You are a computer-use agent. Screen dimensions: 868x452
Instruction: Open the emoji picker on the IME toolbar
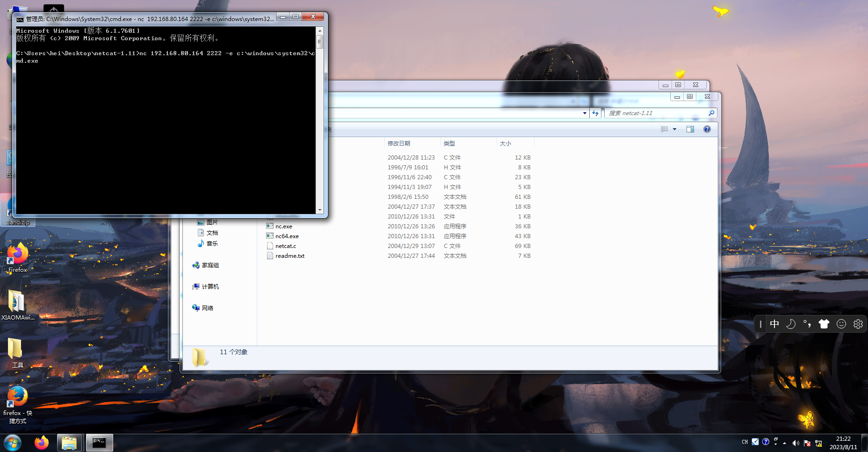click(x=841, y=323)
